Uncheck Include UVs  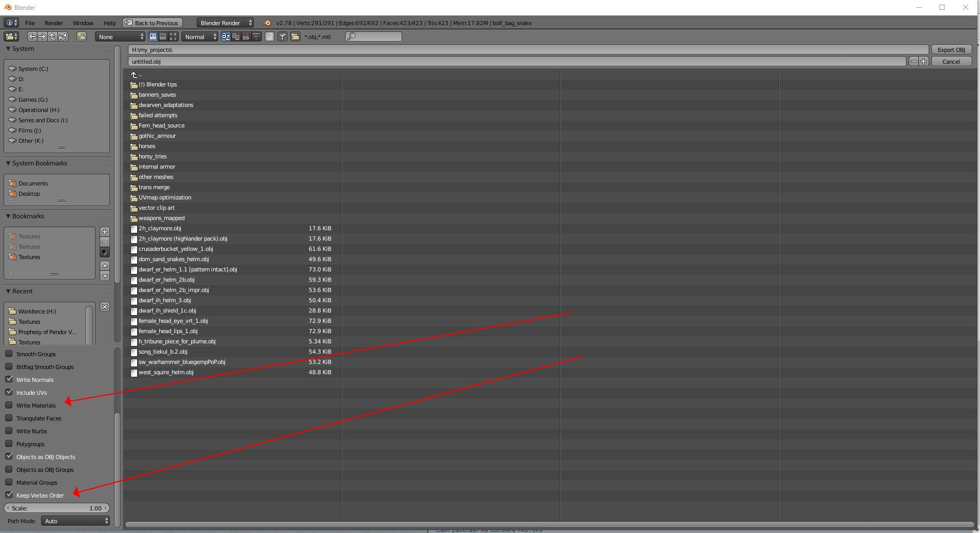9,392
